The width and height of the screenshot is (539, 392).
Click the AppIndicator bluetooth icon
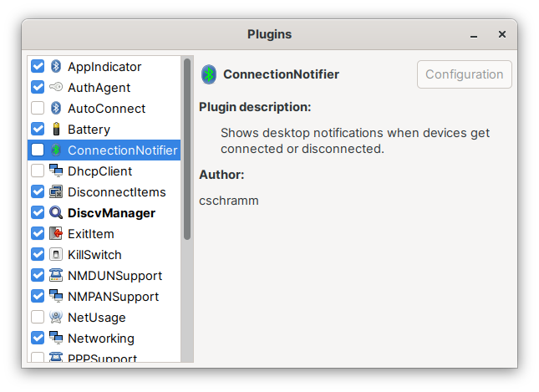[56, 66]
